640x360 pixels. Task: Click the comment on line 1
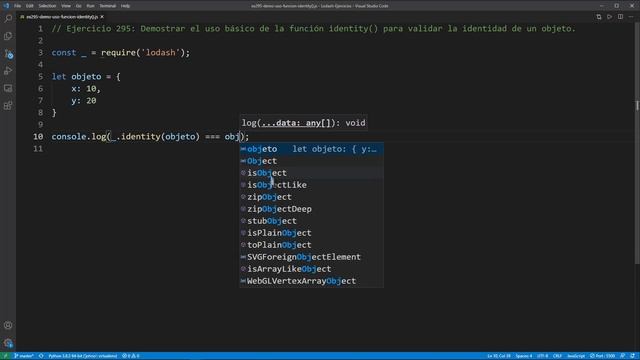(313, 29)
